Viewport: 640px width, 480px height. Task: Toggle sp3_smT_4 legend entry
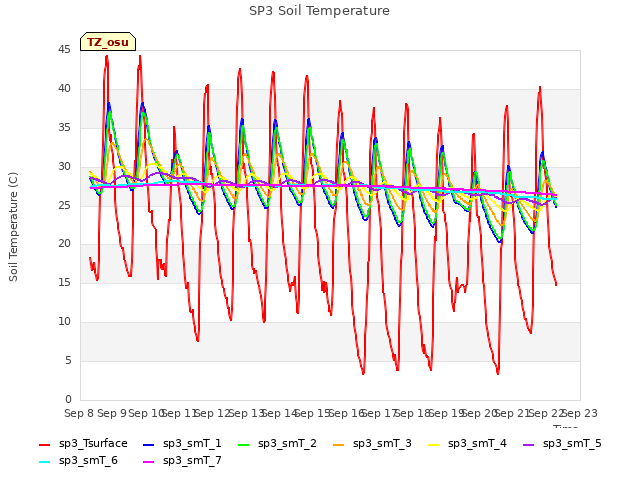coord(467,443)
